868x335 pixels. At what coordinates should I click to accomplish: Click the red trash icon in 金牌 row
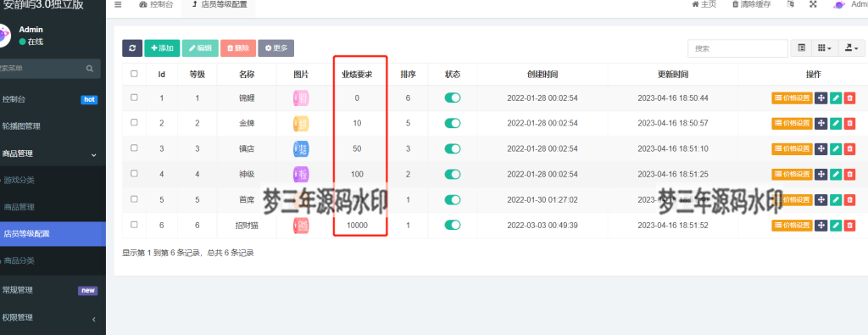(850, 123)
